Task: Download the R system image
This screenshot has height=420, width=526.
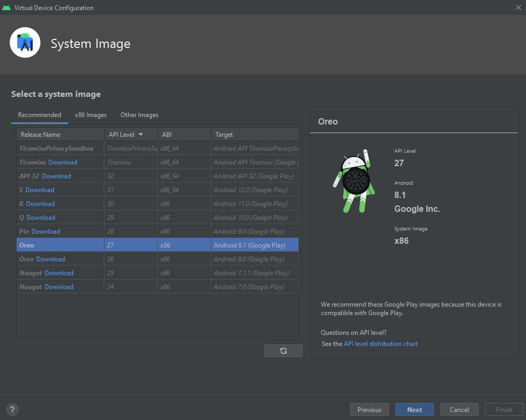Action: coord(41,204)
